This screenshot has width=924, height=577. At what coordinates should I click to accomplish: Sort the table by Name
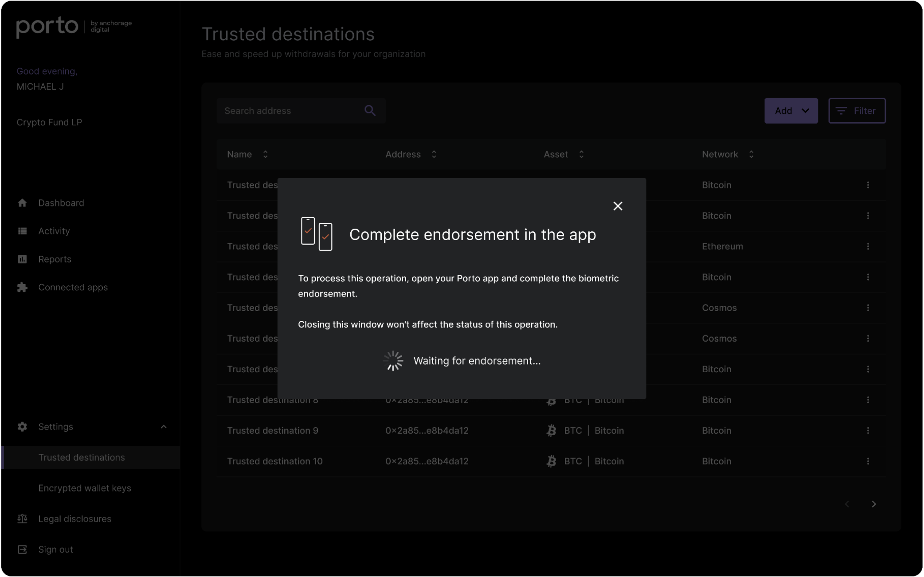point(265,155)
